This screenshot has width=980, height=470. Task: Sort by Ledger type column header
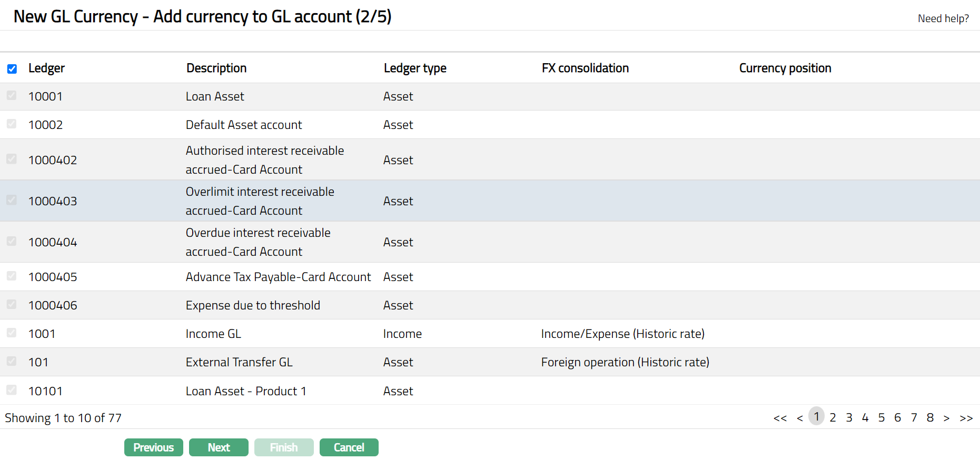[415, 68]
